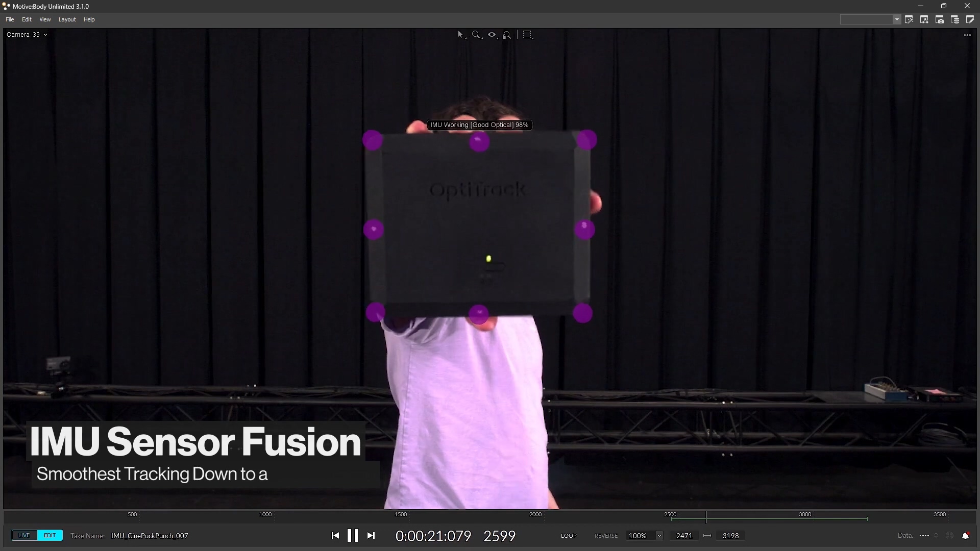The height and width of the screenshot is (551, 980).
Task: Switch to LIVE mode
Action: pyautogui.click(x=24, y=535)
